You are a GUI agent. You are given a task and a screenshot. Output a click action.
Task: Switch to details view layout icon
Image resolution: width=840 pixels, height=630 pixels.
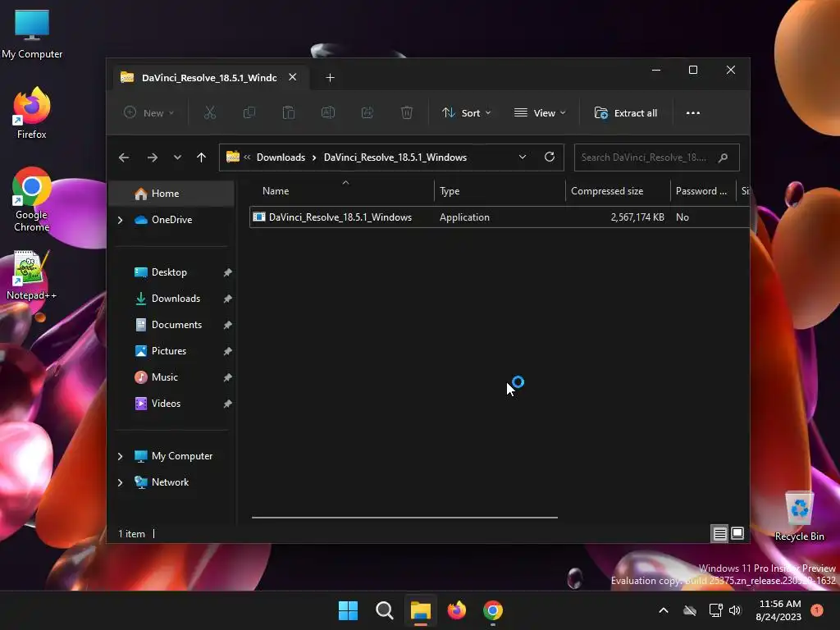tap(719, 533)
